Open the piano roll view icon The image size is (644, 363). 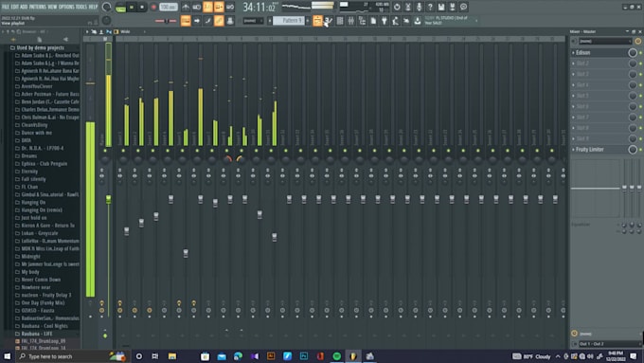point(329,21)
